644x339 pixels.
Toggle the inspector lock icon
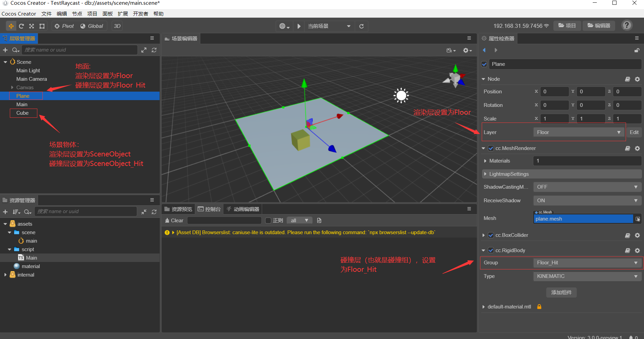(x=637, y=50)
